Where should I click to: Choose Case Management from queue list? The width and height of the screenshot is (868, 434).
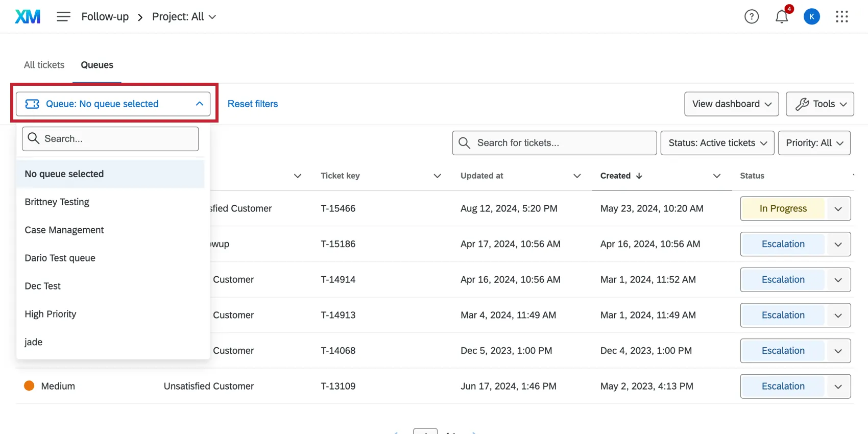click(x=64, y=230)
